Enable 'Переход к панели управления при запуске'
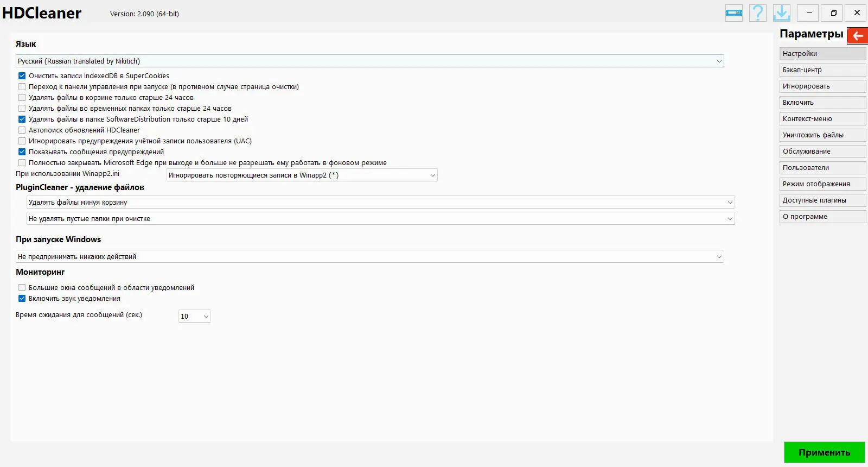 [x=22, y=87]
